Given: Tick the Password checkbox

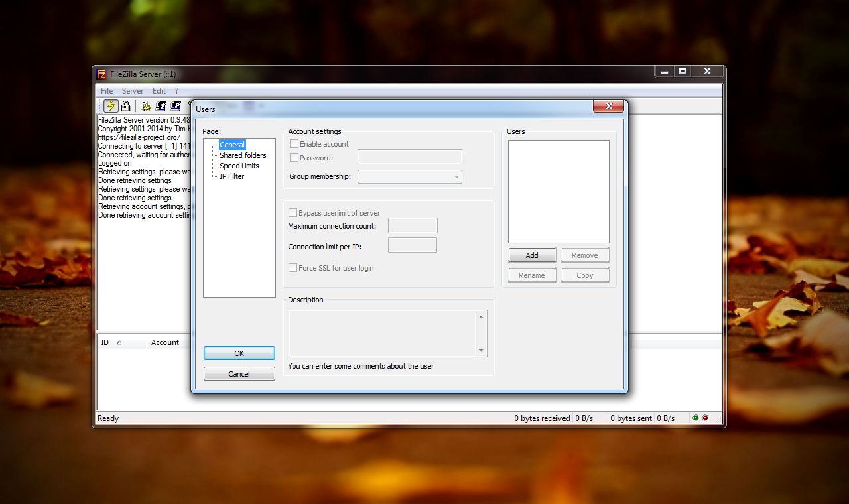Looking at the screenshot, I should [294, 158].
